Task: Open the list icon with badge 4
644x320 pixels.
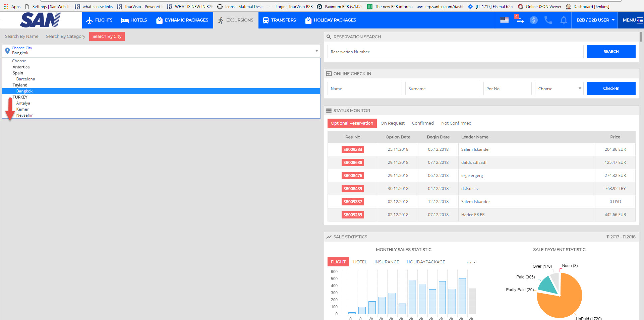Action: point(519,20)
